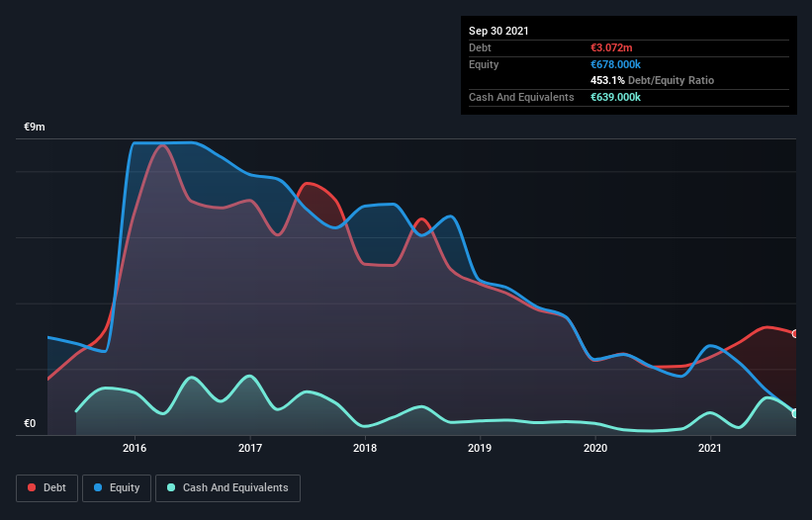Screen dimensions: 812x520
Task: Click the 2021 x-axis label
Action: click(x=710, y=448)
